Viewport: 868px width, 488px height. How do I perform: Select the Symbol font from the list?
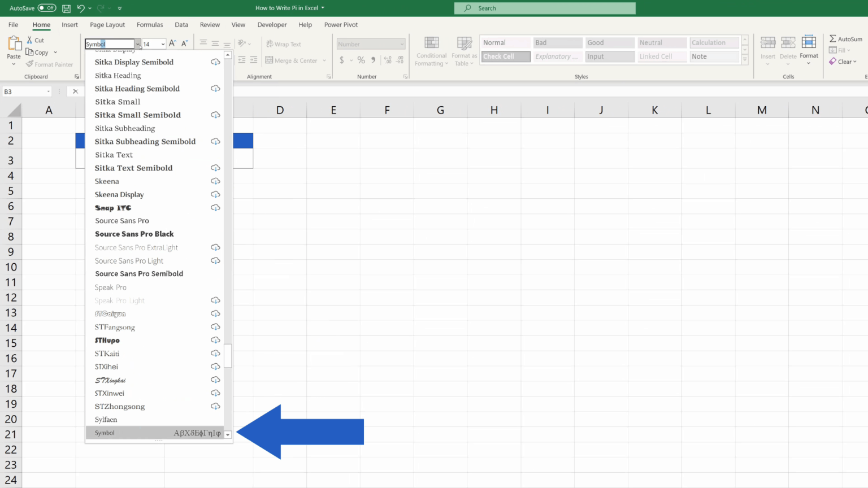tap(141, 433)
